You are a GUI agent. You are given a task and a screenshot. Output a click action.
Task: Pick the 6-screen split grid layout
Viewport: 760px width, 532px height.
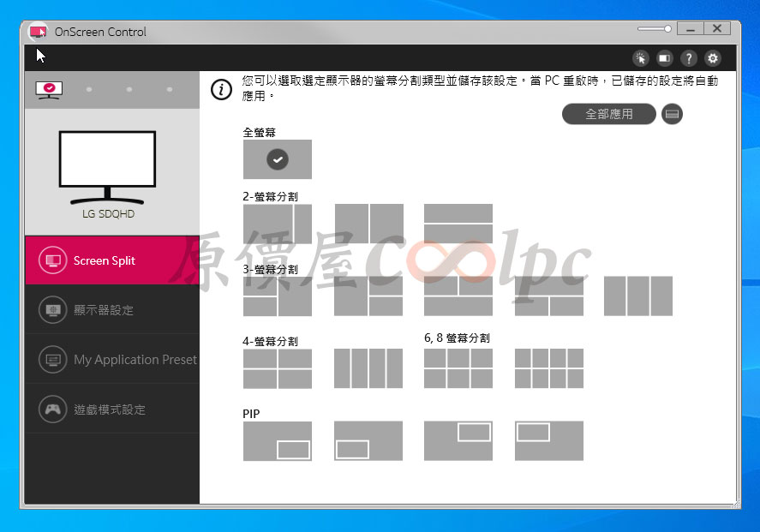tap(458, 368)
